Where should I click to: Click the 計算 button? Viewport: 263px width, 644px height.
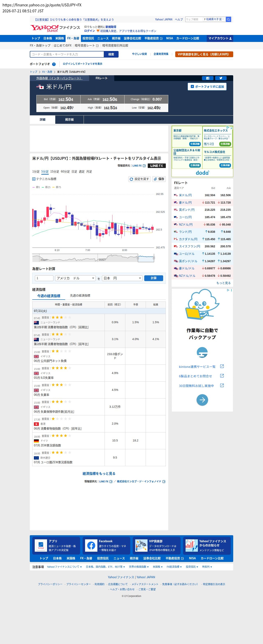(x=154, y=278)
